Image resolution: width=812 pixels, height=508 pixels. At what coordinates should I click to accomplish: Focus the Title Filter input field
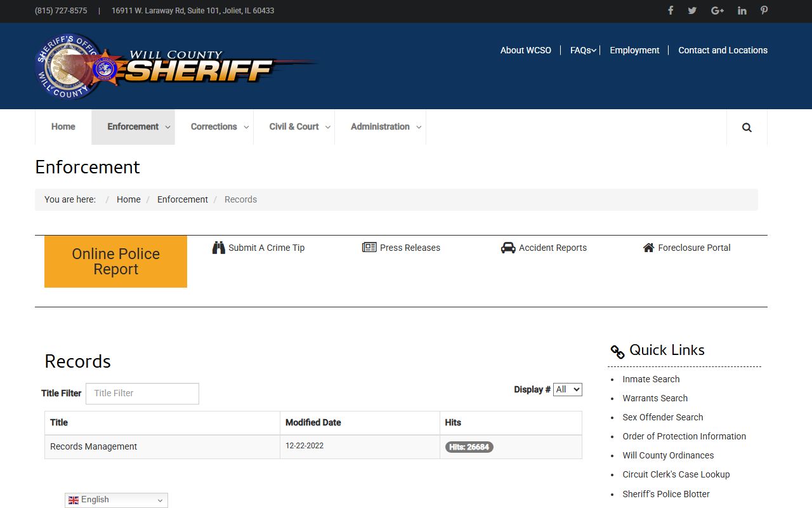point(142,394)
